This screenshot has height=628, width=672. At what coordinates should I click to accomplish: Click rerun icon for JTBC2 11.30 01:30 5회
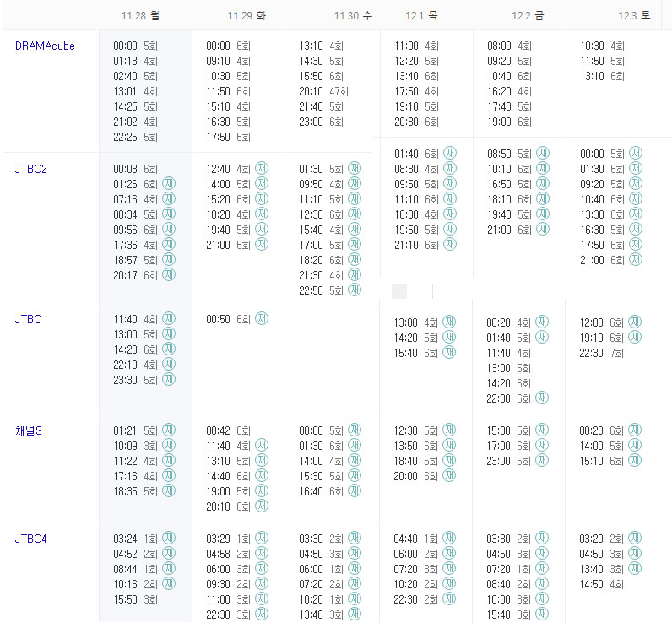355,168
